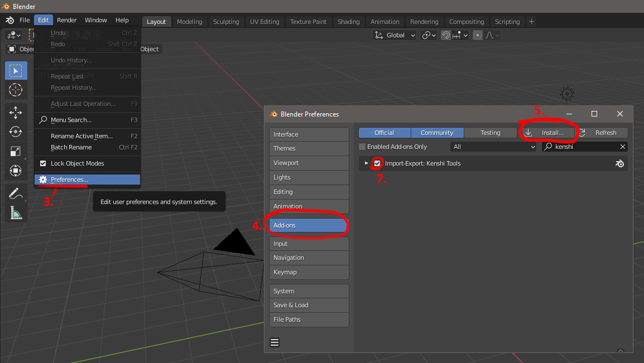
Task: Switch to the Shading workspace tab
Action: pos(348,22)
